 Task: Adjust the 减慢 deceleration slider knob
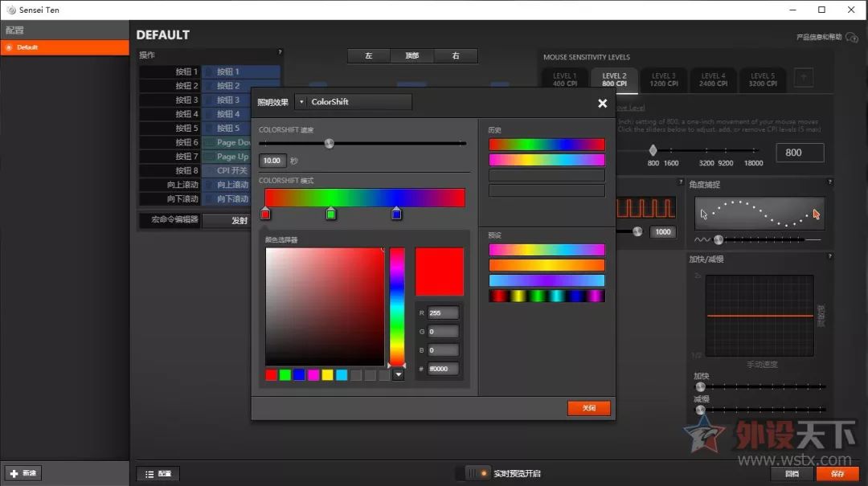tap(700, 410)
